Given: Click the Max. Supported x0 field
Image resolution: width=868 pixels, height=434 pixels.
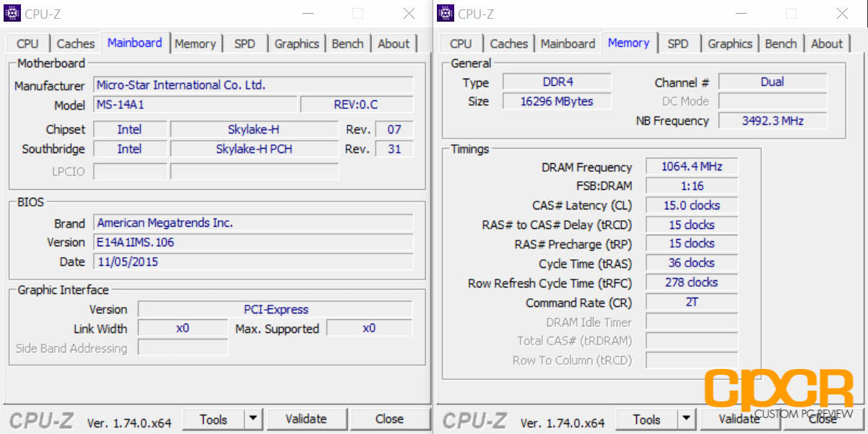Looking at the screenshot, I should point(369,329).
